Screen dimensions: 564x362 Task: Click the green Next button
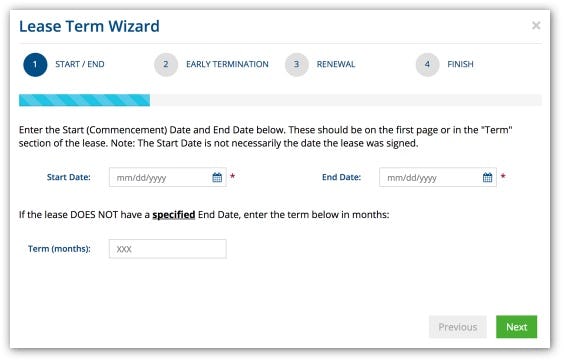(x=516, y=327)
